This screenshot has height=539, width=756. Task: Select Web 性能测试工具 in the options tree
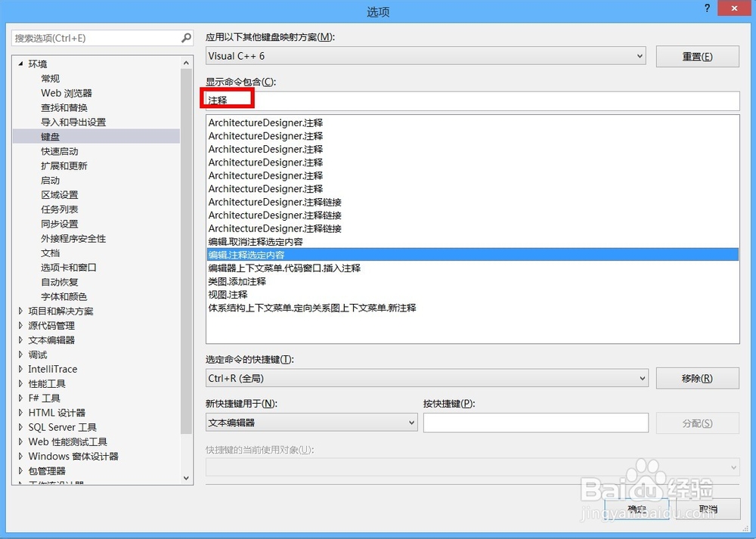[x=67, y=441]
